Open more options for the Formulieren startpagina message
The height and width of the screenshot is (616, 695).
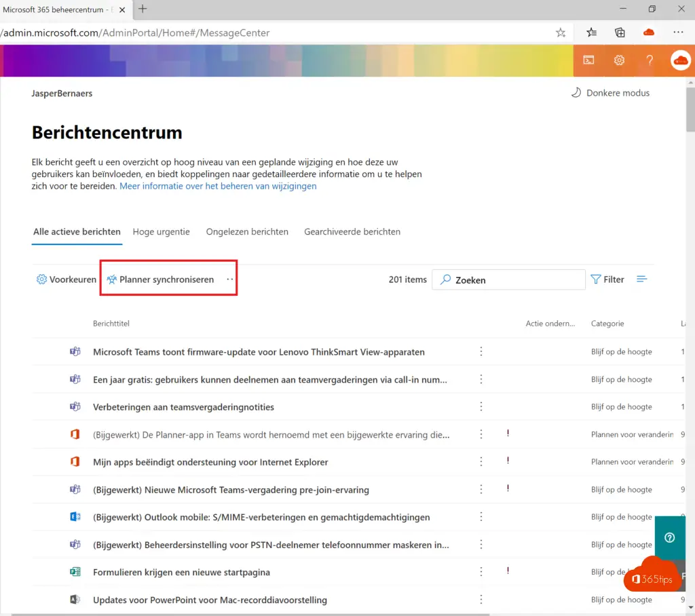pos(481,572)
